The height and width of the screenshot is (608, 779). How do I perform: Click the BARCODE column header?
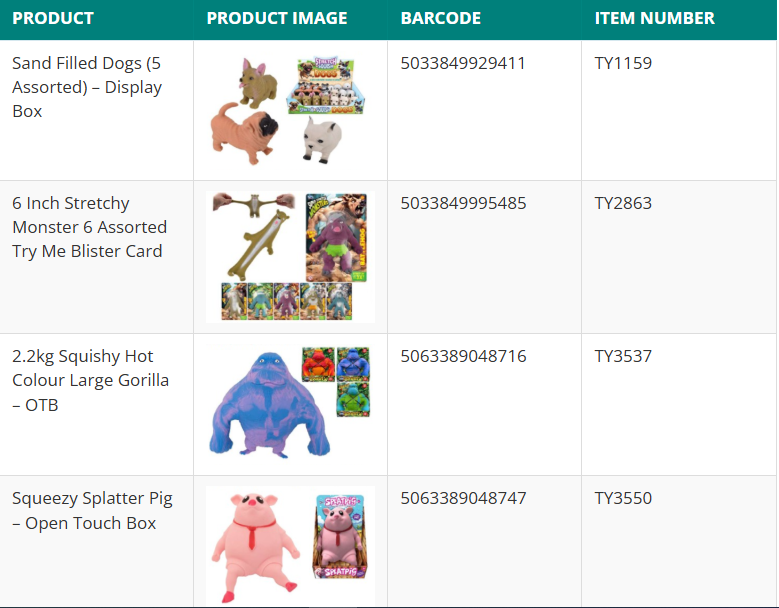(x=441, y=18)
